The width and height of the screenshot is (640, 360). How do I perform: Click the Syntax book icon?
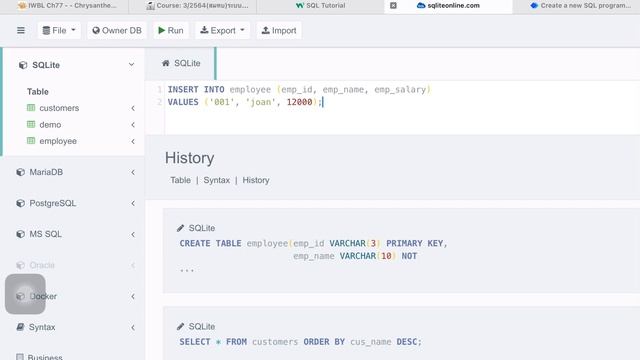20,327
